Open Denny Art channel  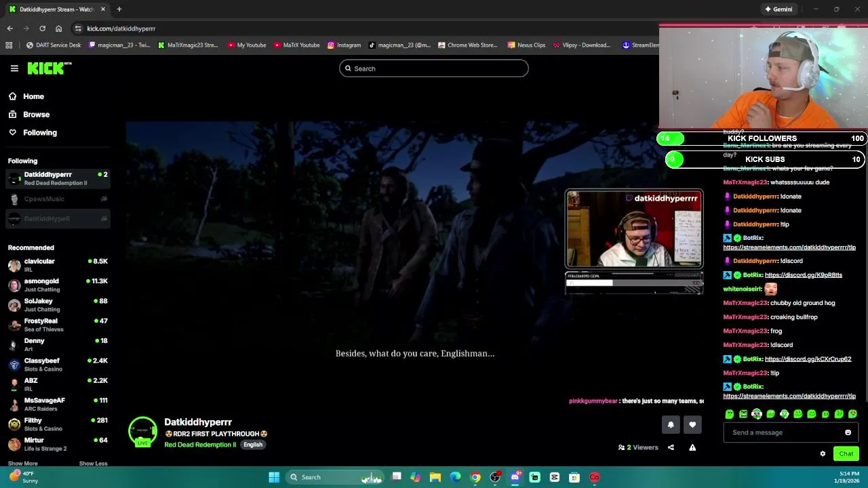click(58, 344)
